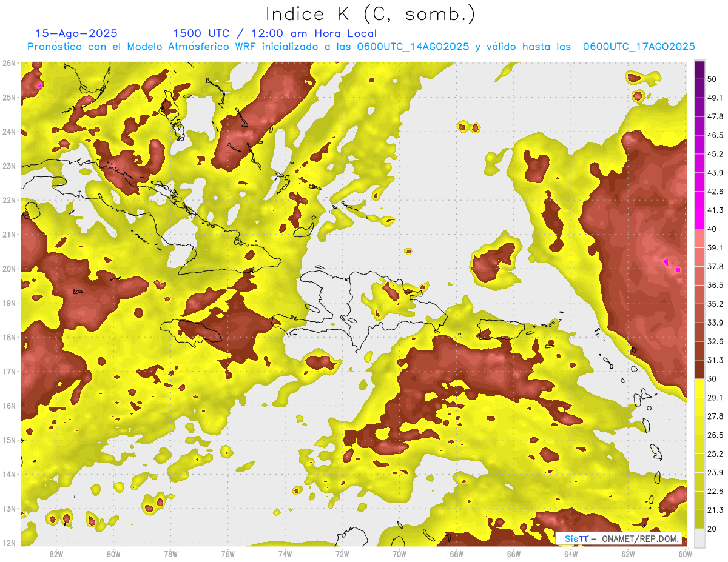This screenshot has width=728, height=562.
Task: Click the longitude label '62W'
Action: coord(628,553)
